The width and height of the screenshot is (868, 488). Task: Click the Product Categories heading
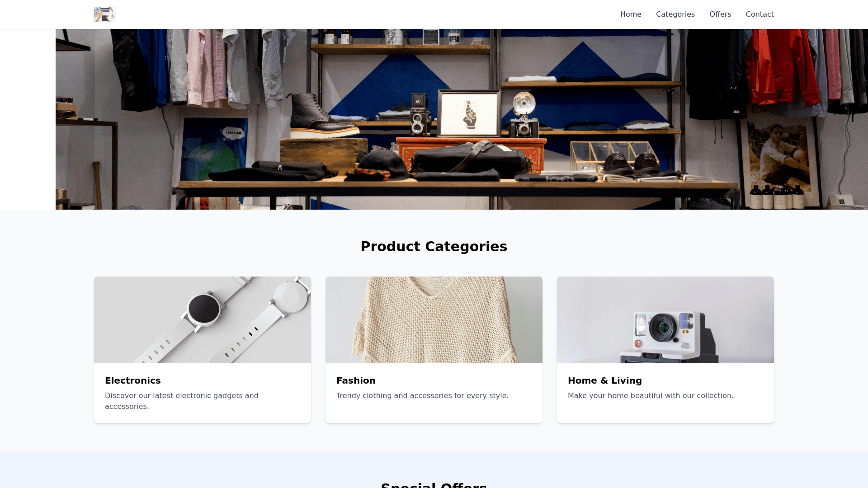coord(434,246)
